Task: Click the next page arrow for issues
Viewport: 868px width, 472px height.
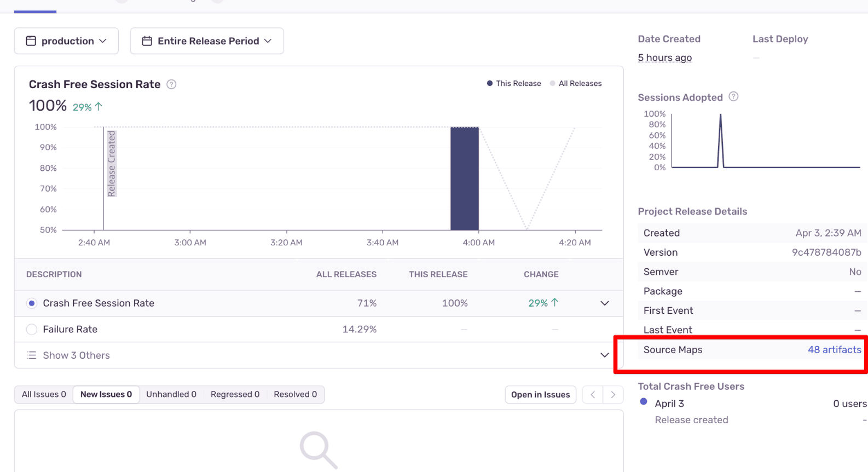Action: 613,394
